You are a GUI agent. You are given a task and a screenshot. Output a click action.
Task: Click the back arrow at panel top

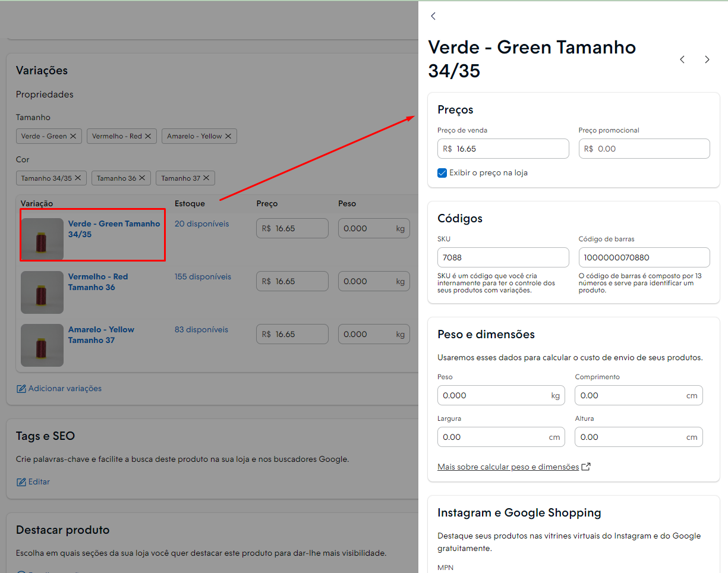[433, 16]
